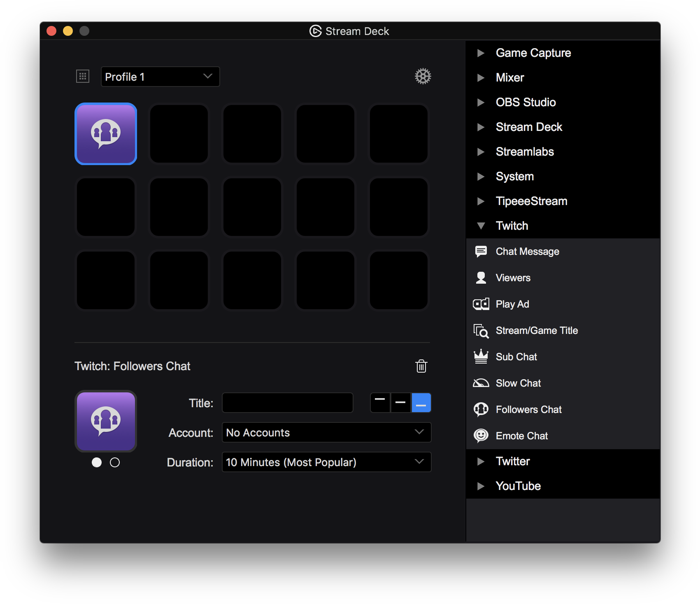This screenshot has height=604, width=700.
Task: Select the second page dot under the key preview
Action: pyautogui.click(x=115, y=462)
